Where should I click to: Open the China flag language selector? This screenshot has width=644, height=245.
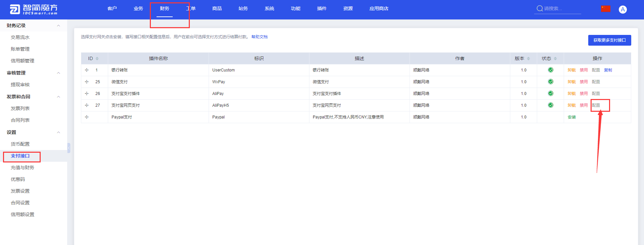tap(606, 9)
